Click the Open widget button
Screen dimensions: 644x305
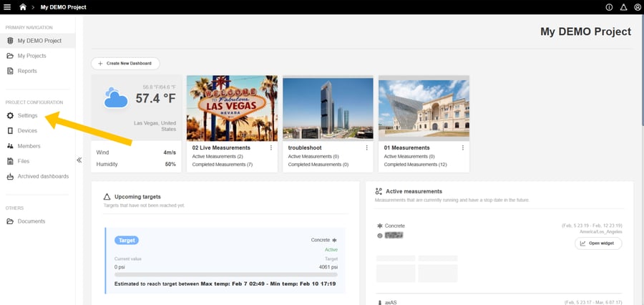[x=598, y=243]
